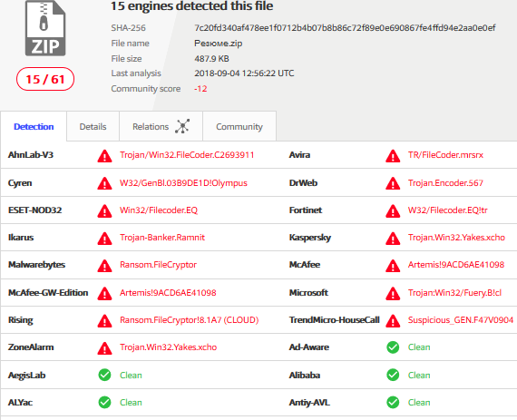Click the AhnLab-V3 engine name
This screenshot has width=517, height=420.
pyautogui.click(x=31, y=155)
